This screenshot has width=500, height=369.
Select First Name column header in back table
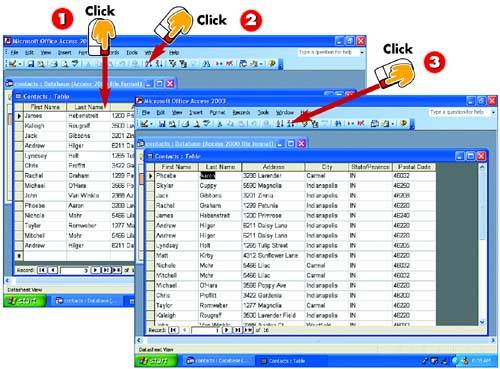[x=45, y=107]
